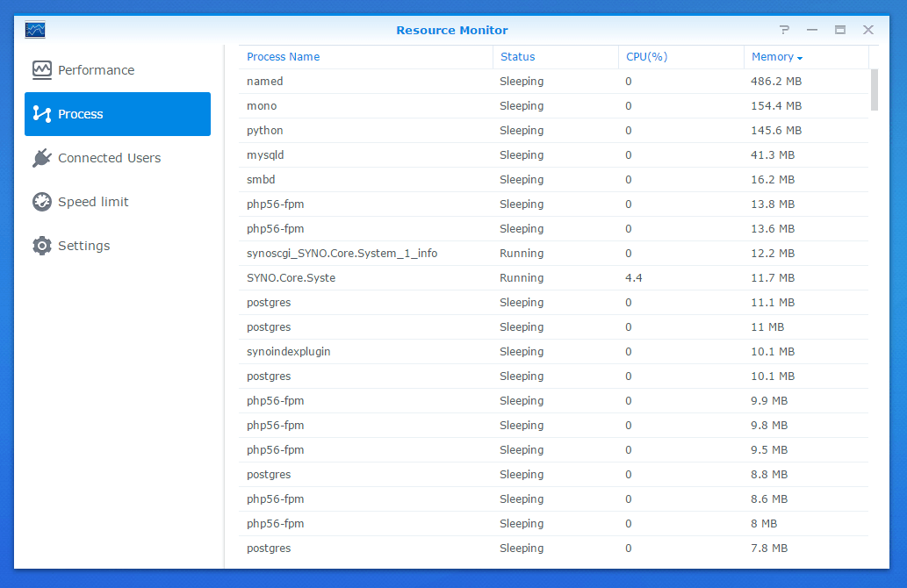The height and width of the screenshot is (588, 907).
Task: Select the synoindexplugin process row
Action: (553, 352)
